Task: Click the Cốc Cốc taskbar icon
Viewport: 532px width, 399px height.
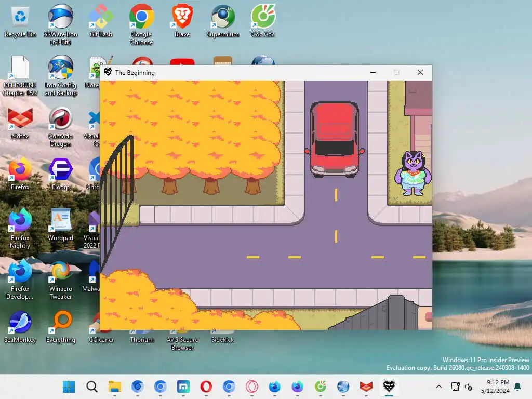Action: (320, 387)
